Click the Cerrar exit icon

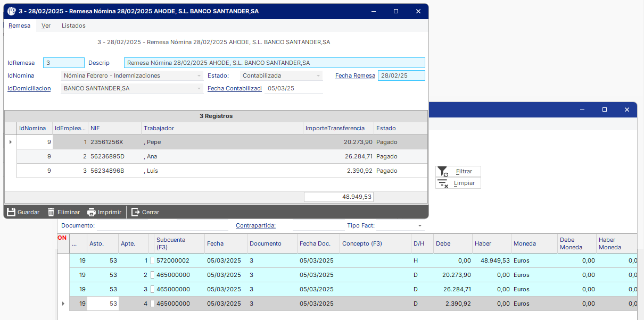(x=135, y=212)
